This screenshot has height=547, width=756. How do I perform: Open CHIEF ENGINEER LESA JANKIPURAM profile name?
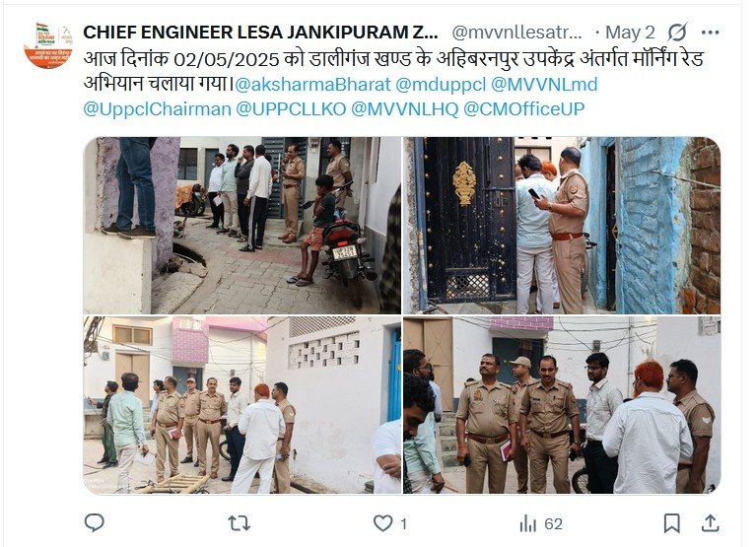(260, 33)
